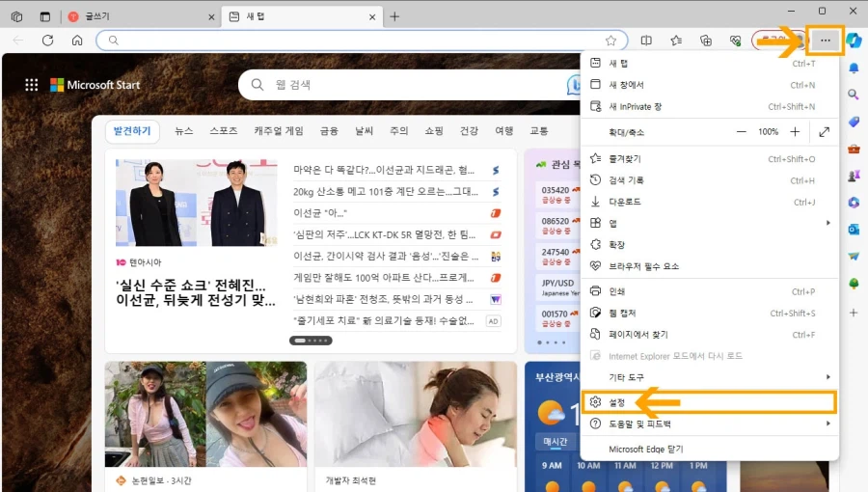This screenshot has width=868, height=492.
Task: Expand the 앱 submenu
Action: coord(709,223)
